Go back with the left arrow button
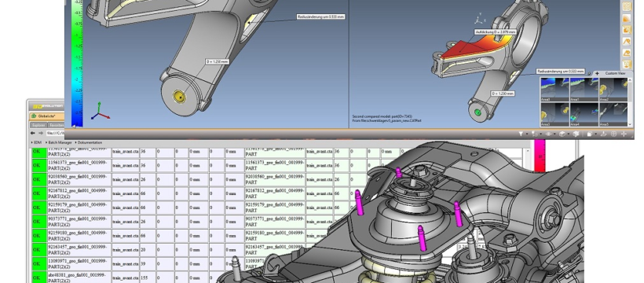Viewport: 644px width, 283px height. click(x=33, y=134)
